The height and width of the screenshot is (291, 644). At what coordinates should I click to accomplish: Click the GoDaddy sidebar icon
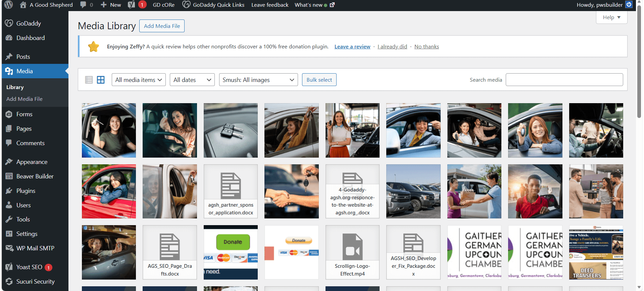[9, 23]
